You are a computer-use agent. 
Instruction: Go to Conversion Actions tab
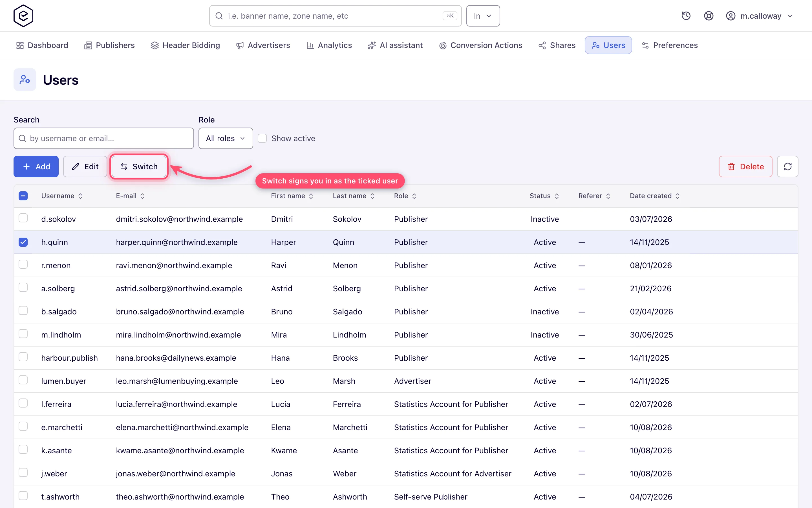(x=481, y=45)
